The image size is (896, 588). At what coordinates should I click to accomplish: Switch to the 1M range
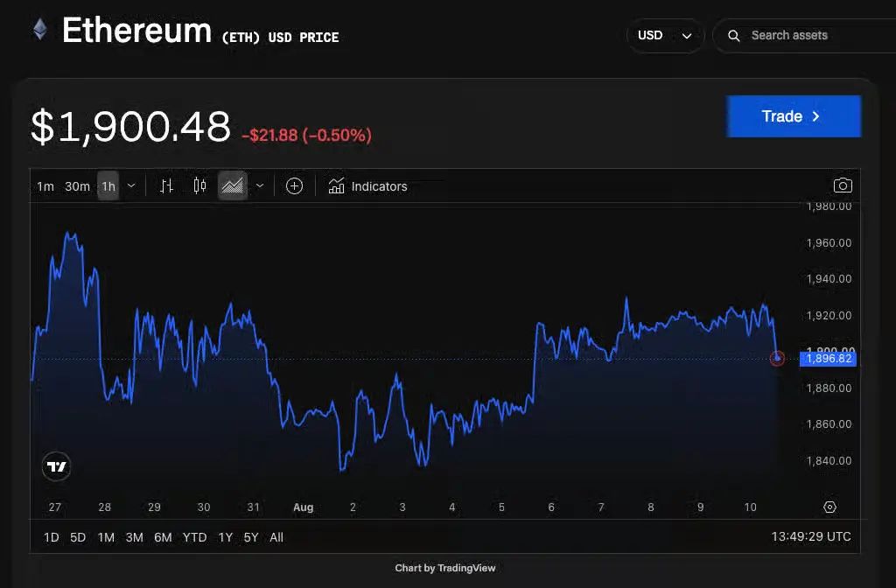click(x=106, y=537)
